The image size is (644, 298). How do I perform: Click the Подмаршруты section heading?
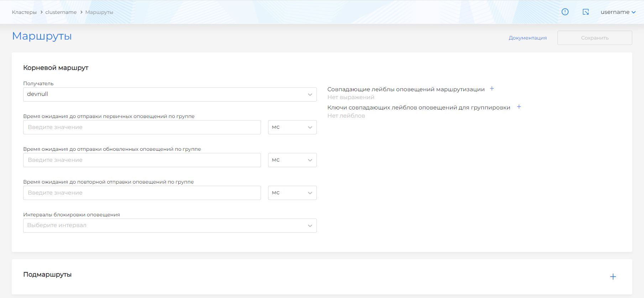(x=47, y=274)
